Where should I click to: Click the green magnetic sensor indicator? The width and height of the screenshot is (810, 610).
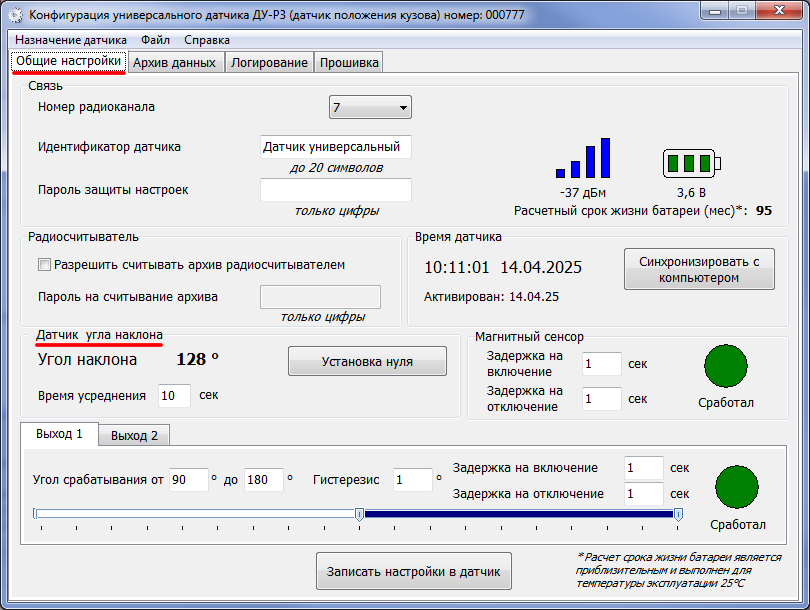click(726, 366)
